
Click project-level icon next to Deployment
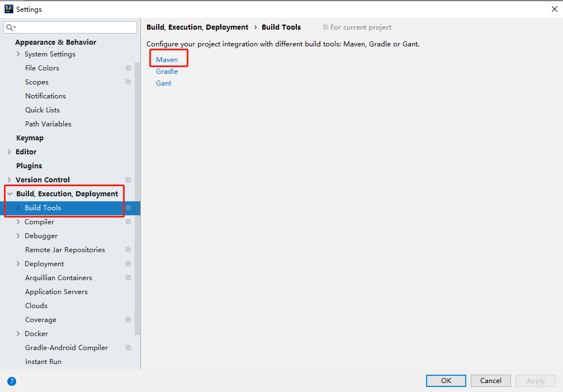pos(128,264)
